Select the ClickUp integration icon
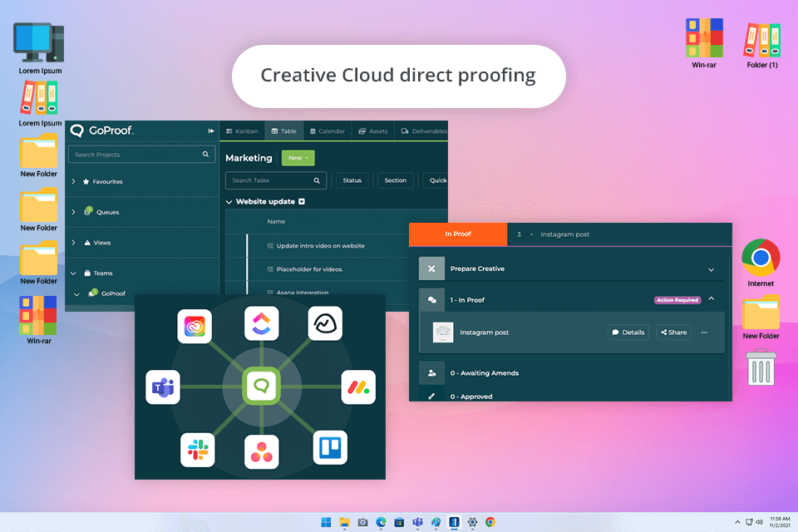Screen dimensions: 798x532 [262, 323]
